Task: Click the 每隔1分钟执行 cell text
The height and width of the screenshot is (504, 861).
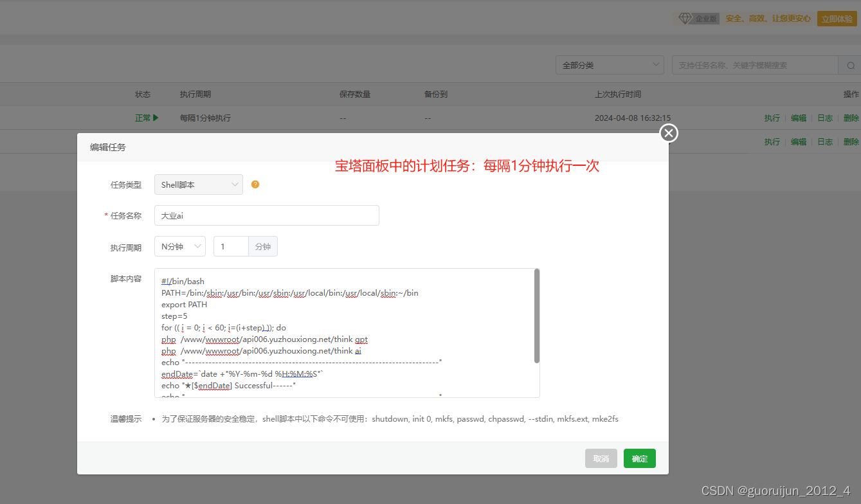Action: [205, 118]
